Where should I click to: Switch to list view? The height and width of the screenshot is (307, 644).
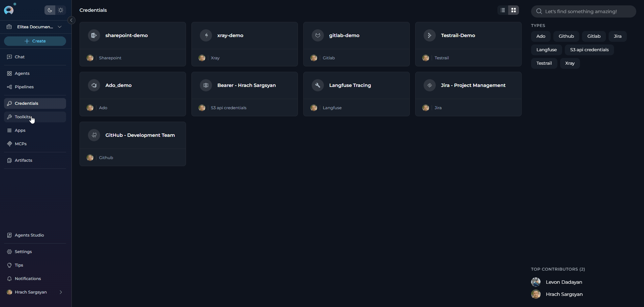click(503, 10)
